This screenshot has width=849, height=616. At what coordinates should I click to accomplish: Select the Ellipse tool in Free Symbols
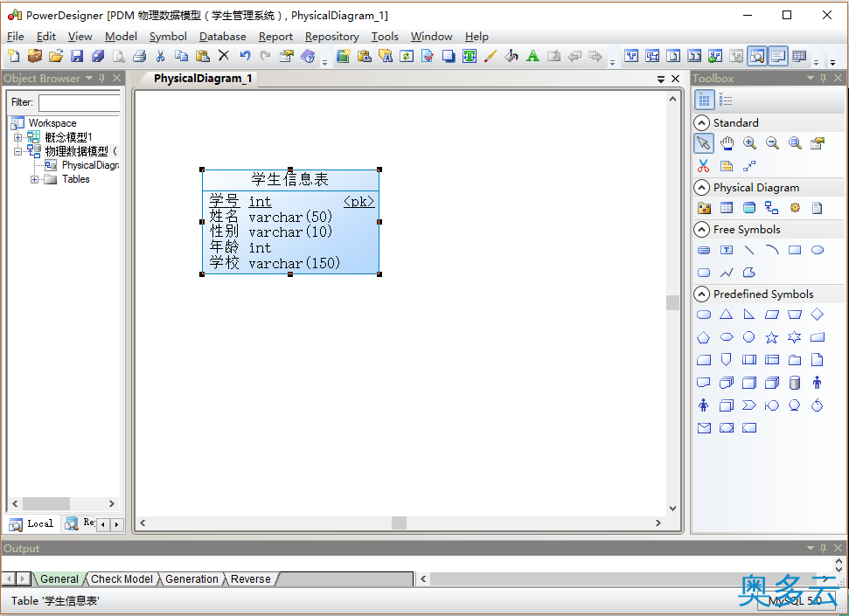(818, 250)
